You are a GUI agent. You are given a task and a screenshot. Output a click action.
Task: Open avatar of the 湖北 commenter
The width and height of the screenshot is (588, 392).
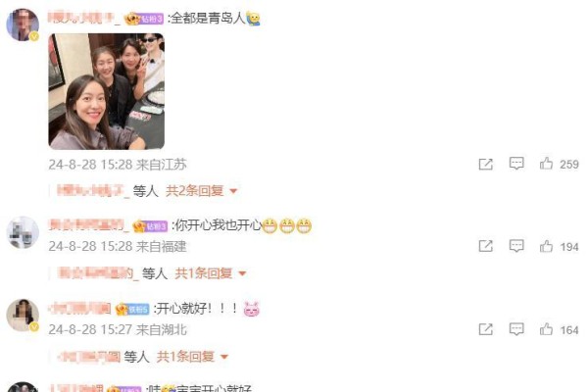coord(23,316)
